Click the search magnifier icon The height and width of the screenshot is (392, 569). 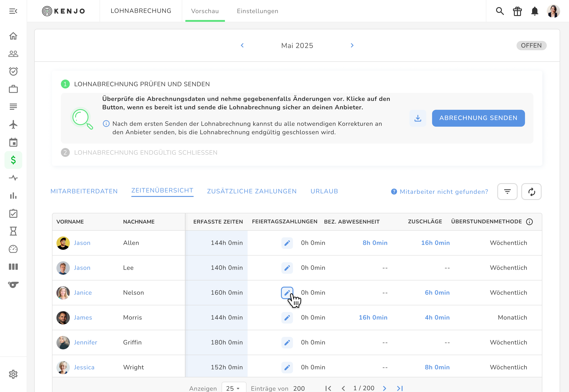(x=500, y=11)
